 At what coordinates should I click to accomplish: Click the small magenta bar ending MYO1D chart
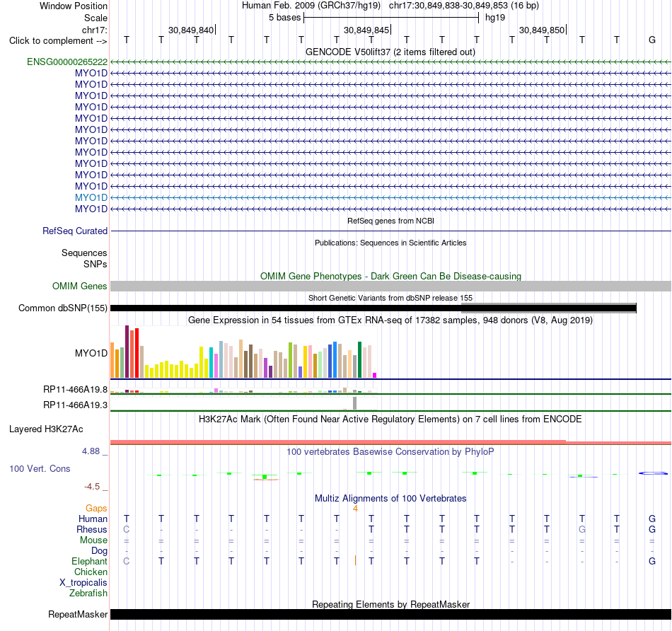click(375, 375)
